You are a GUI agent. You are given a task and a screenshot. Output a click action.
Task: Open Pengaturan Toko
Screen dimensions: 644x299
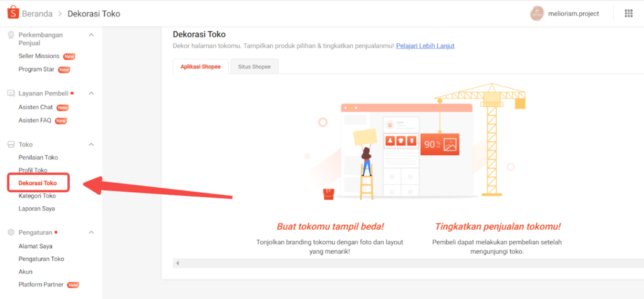click(41, 259)
